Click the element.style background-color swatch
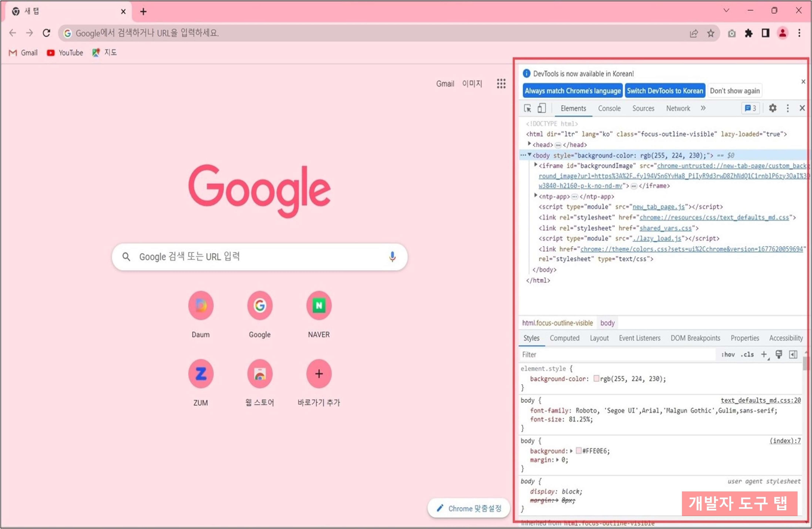Viewport: 812px width, 529px height. [596, 379]
